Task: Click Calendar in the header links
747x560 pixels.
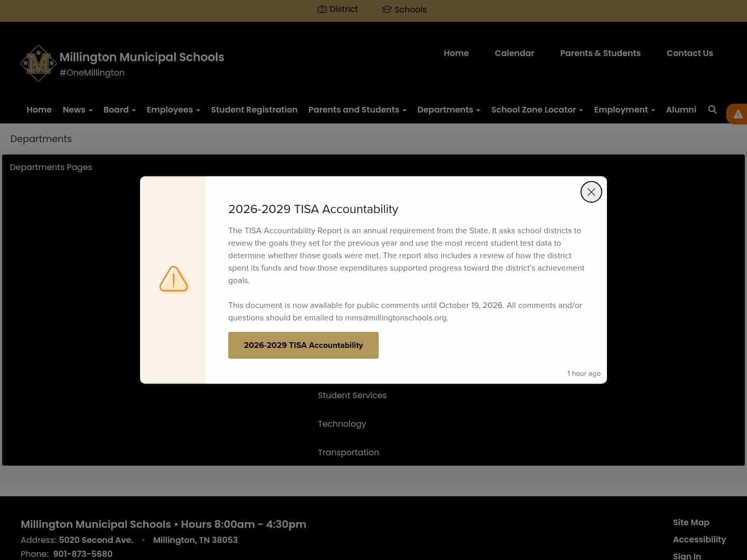Action: pyautogui.click(x=514, y=53)
